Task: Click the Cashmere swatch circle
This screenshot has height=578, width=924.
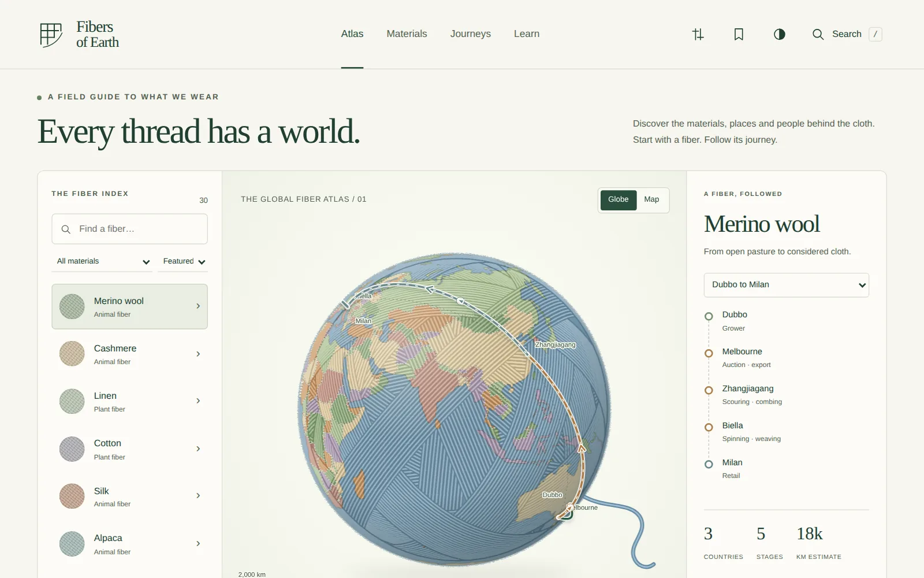Action: (x=72, y=354)
